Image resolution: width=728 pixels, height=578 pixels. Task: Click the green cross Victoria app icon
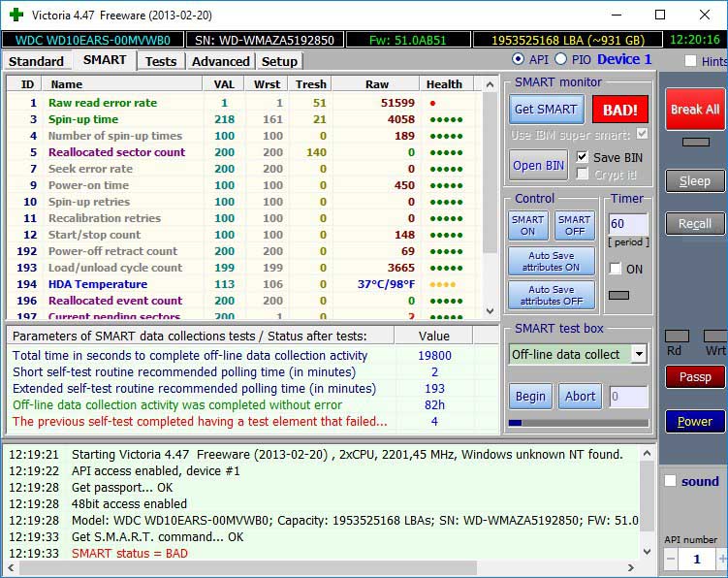click(x=16, y=15)
